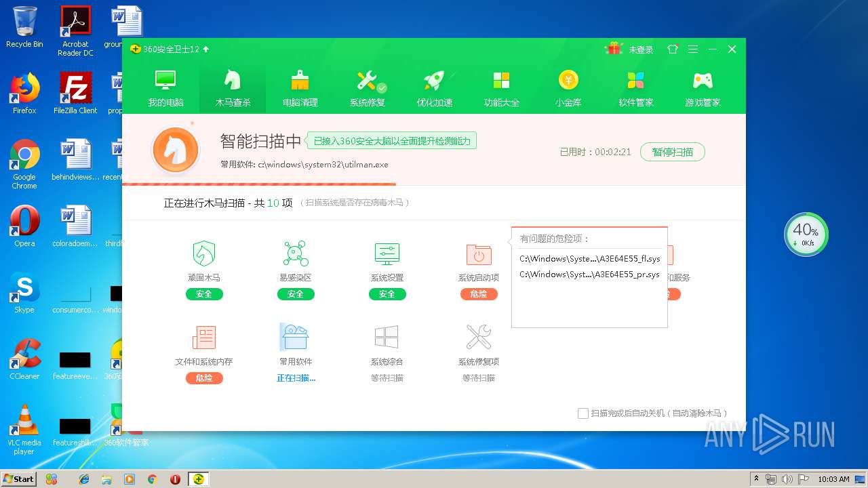Click the 正在扫描 status under 常用软件
868x488 pixels.
tap(296, 378)
